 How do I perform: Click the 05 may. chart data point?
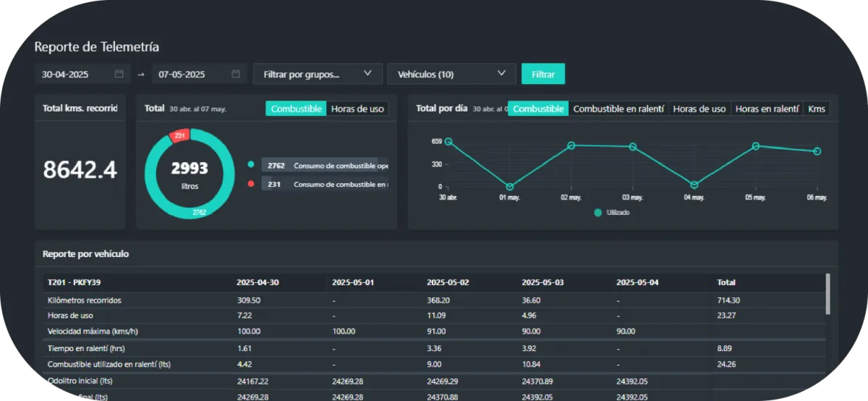point(756,146)
